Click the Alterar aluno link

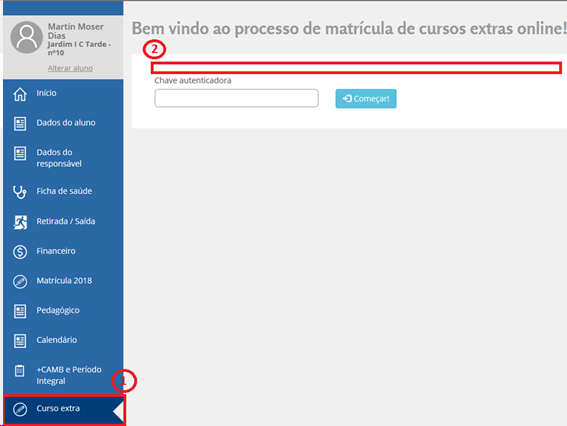[x=70, y=68]
